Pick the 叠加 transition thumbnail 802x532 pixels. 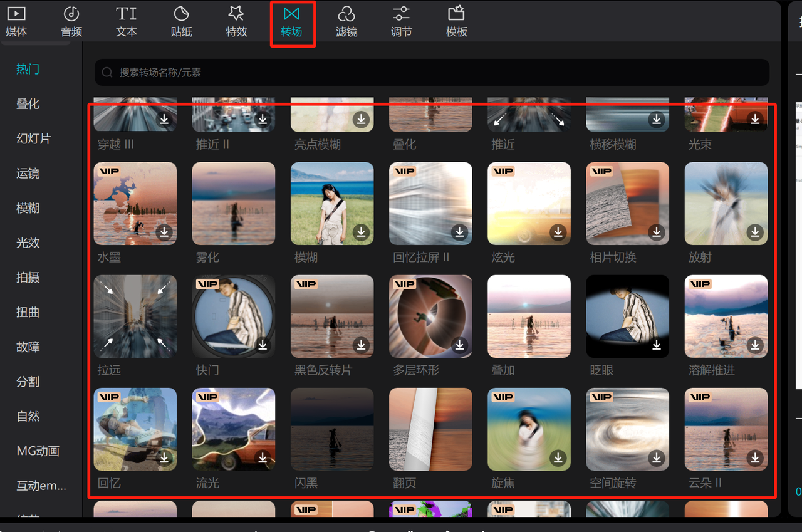529,316
